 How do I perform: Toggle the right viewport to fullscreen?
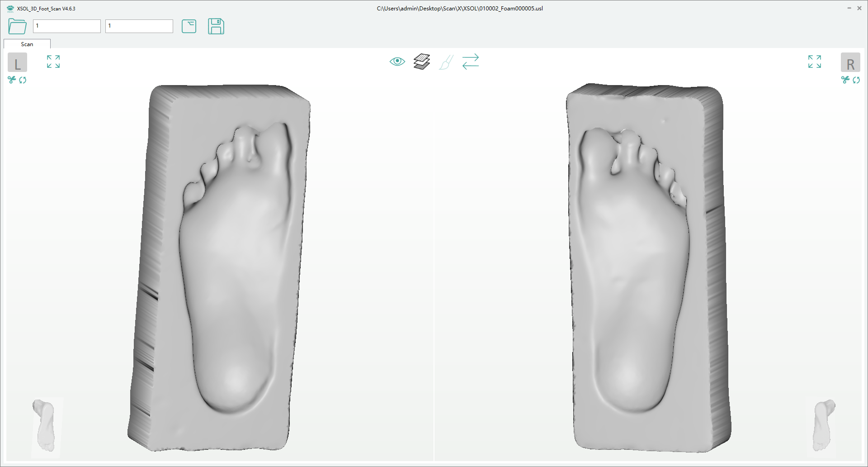point(814,62)
